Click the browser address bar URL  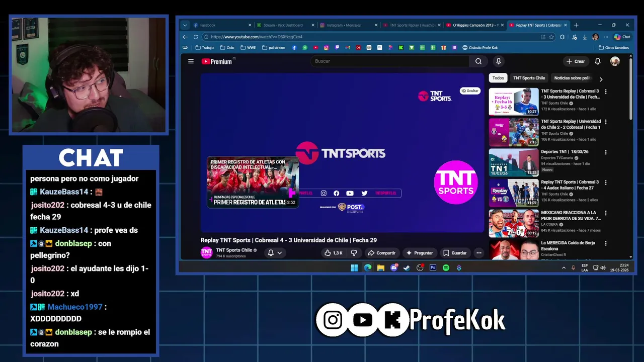pyautogui.click(x=257, y=37)
